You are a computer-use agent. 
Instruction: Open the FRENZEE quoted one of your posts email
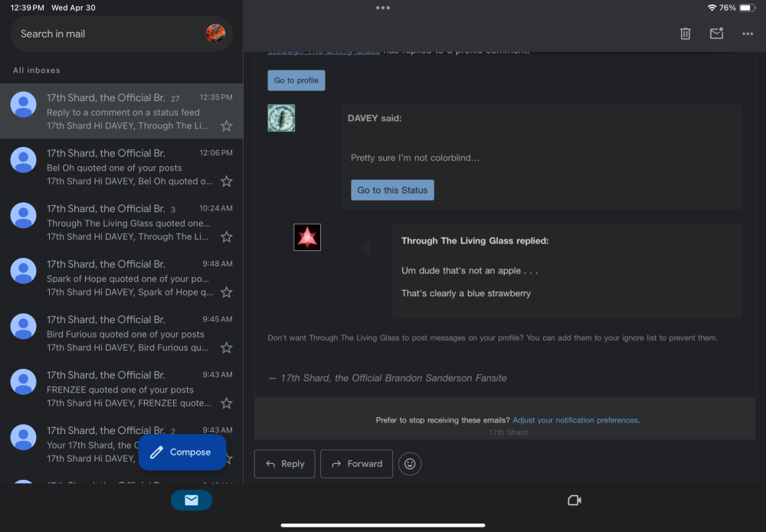click(122, 389)
